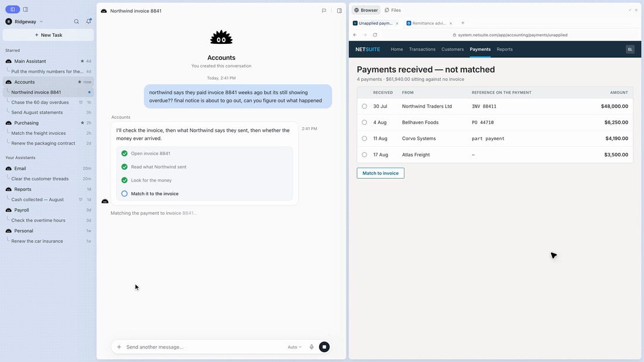Screen dimensions: 644x362
Task: Select the Email assistant
Action: tap(20, 169)
